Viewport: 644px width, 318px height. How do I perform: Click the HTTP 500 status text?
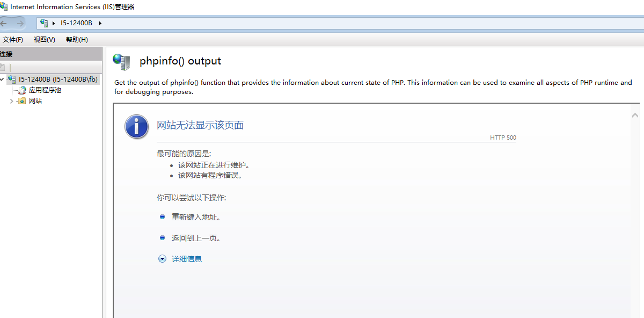point(503,138)
